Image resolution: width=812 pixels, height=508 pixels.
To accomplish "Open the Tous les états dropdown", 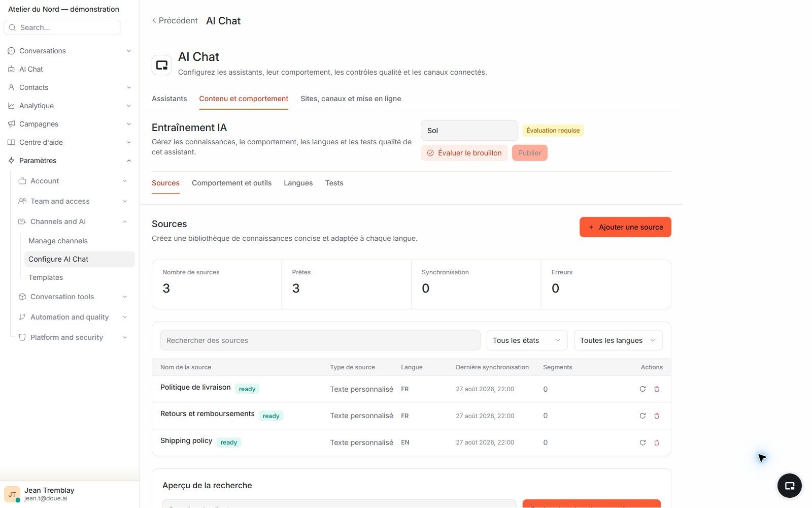I will point(527,340).
